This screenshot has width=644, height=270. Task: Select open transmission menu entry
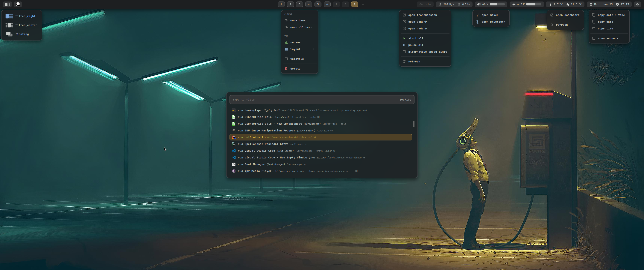[425, 15]
